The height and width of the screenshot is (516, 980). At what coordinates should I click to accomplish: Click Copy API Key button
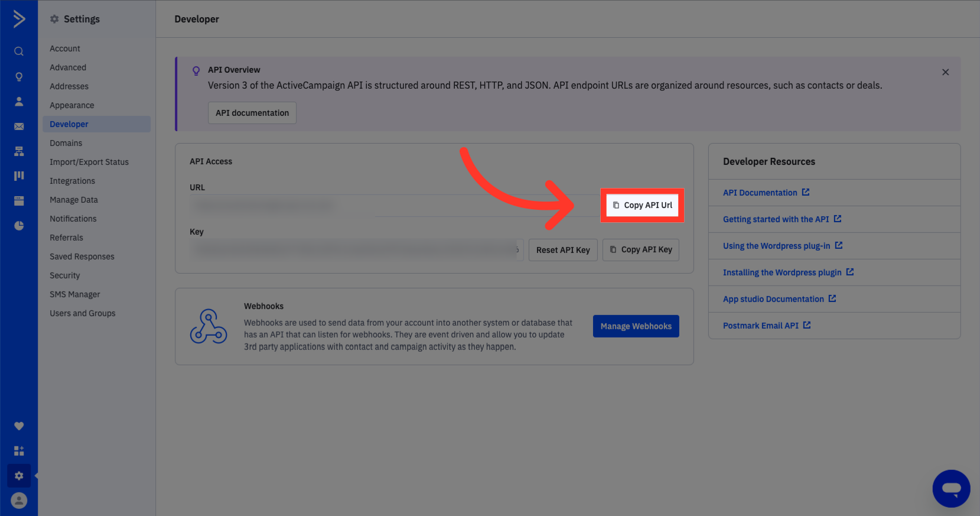[x=641, y=250]
